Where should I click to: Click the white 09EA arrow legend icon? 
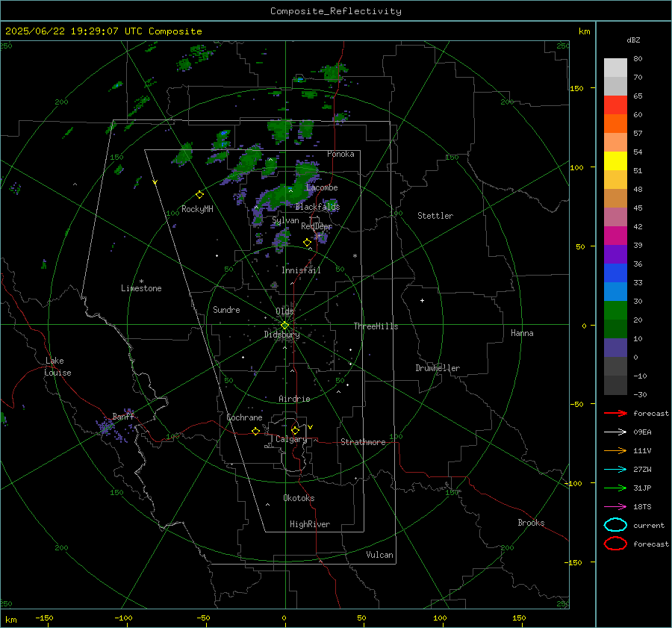pyautogui.click(x=615, y=432)
